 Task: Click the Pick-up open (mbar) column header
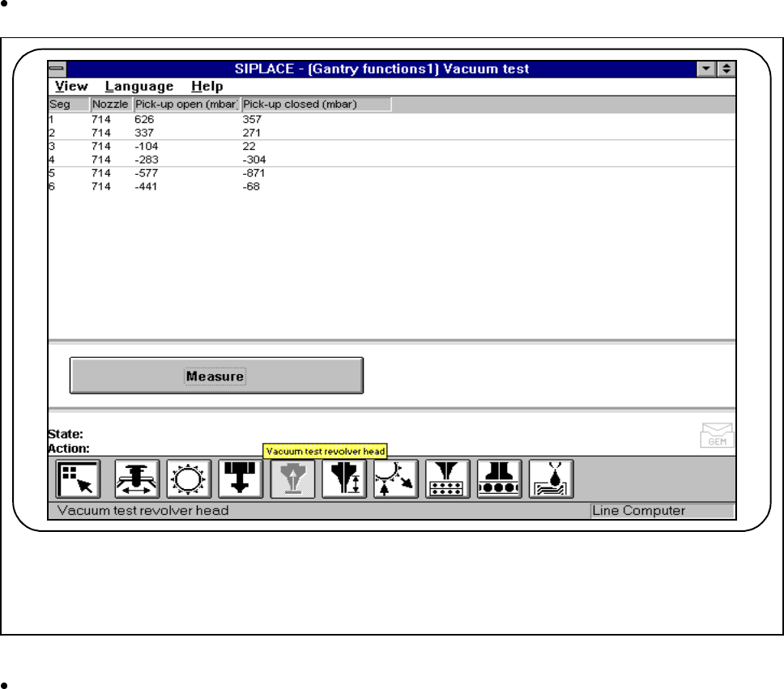click(186, 104)
